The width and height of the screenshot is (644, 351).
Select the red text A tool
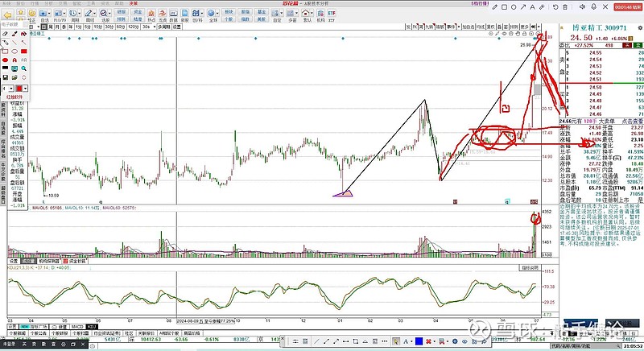point(14,60)
